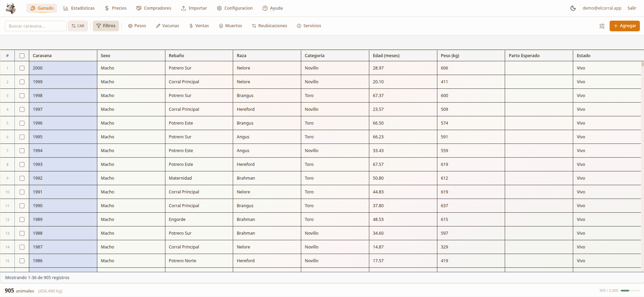Open the Compradores menu item

pos(154,8)
